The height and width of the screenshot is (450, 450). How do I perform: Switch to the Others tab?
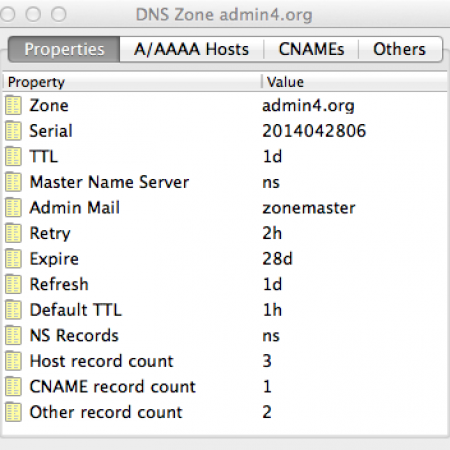[x=400, y=49]
